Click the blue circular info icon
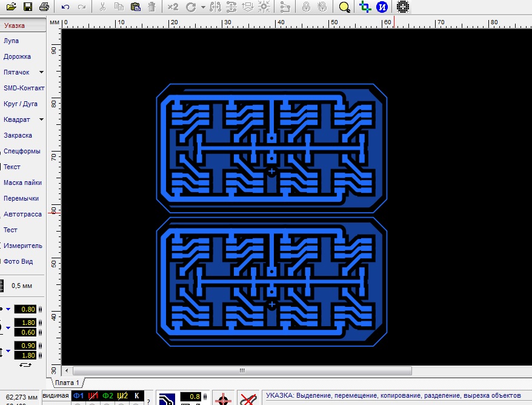The width and height of the screenshot is (532, 405). pyautogui.click(x=382, y=7)
